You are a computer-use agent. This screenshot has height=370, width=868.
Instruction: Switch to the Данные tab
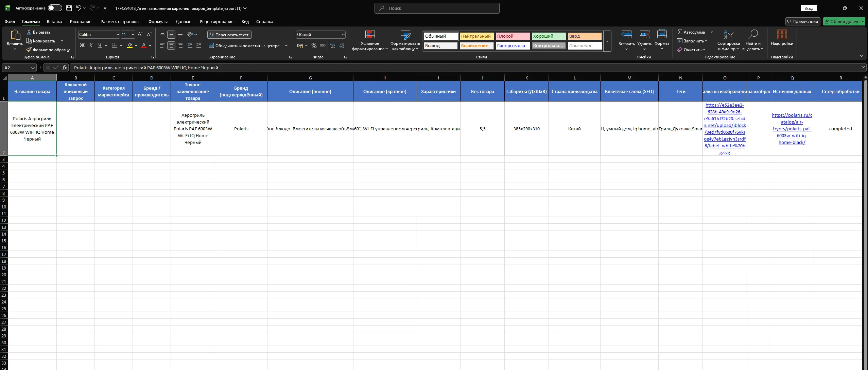pyautogui.click(x=183, y=21)
